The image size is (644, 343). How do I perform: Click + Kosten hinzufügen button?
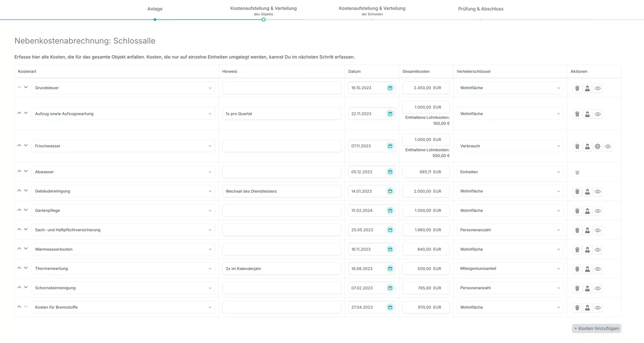tap(596, 328)
